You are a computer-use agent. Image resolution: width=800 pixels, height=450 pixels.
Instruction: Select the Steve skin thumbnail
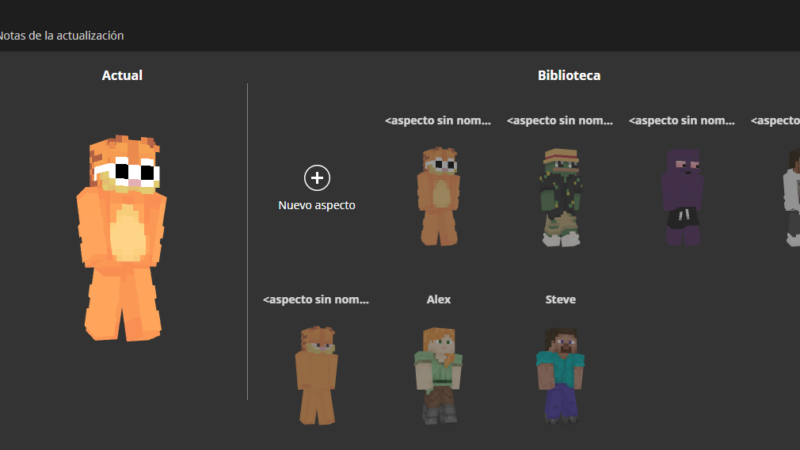tap(560, 376)
